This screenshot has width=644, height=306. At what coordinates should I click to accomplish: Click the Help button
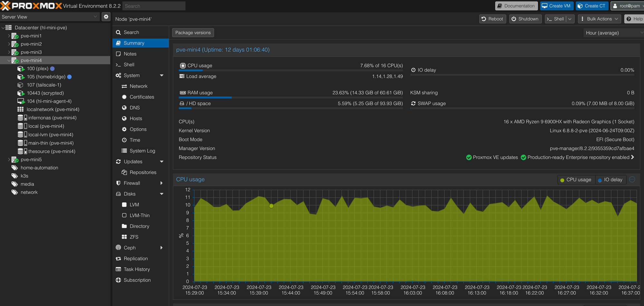[x=634, y=19]
